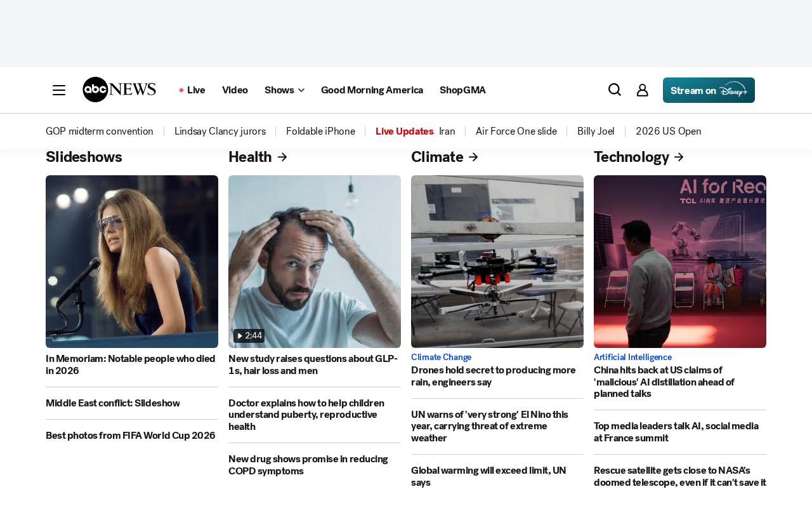
Task: Open the user account profile icon
Action: [643, 90]
